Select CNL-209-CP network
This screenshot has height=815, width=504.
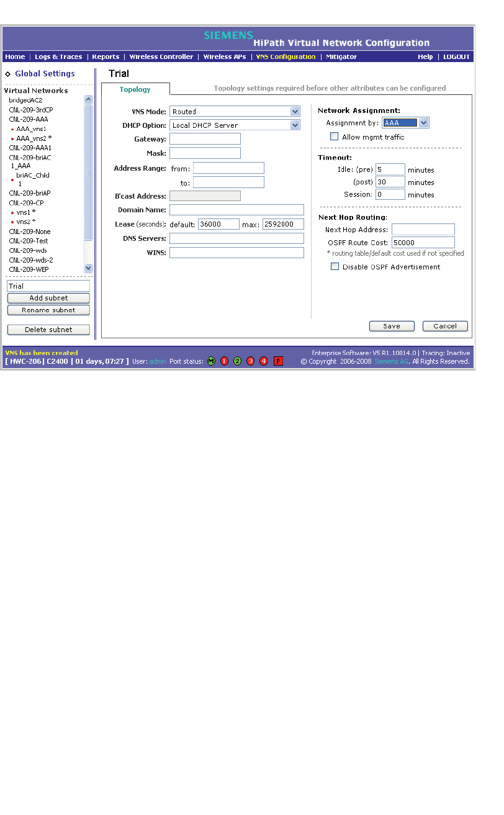[x=26, y=203]
